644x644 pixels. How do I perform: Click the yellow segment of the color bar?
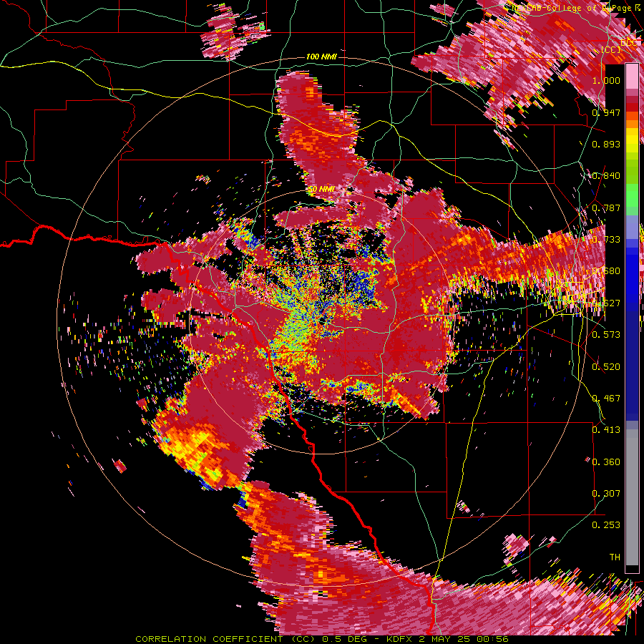point(632,140)
